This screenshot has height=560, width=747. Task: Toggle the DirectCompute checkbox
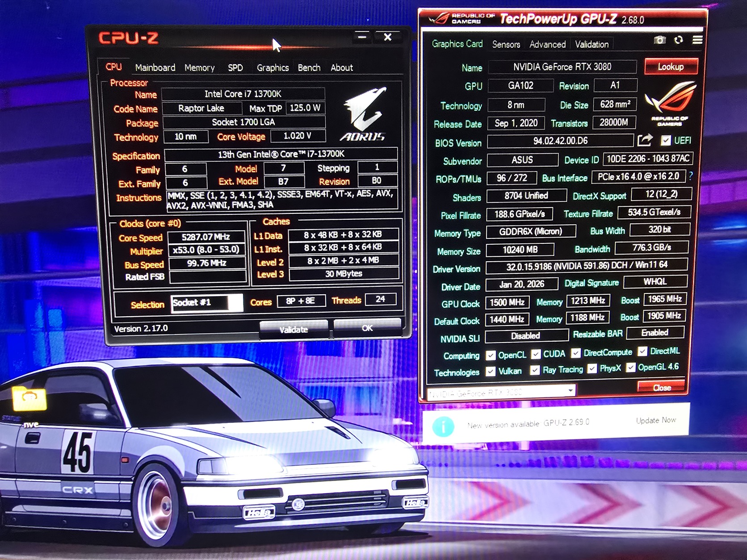pyautogui.click(x=576, y=353)
